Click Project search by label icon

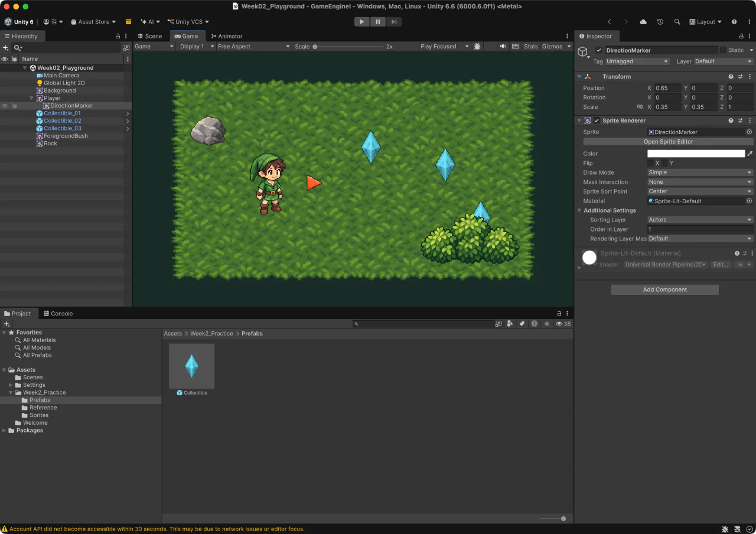click(522, 324)
